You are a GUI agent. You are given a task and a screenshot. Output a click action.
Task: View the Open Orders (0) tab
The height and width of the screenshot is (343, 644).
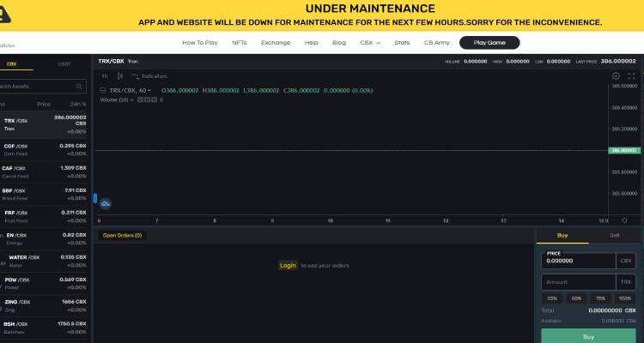(122, 236)
